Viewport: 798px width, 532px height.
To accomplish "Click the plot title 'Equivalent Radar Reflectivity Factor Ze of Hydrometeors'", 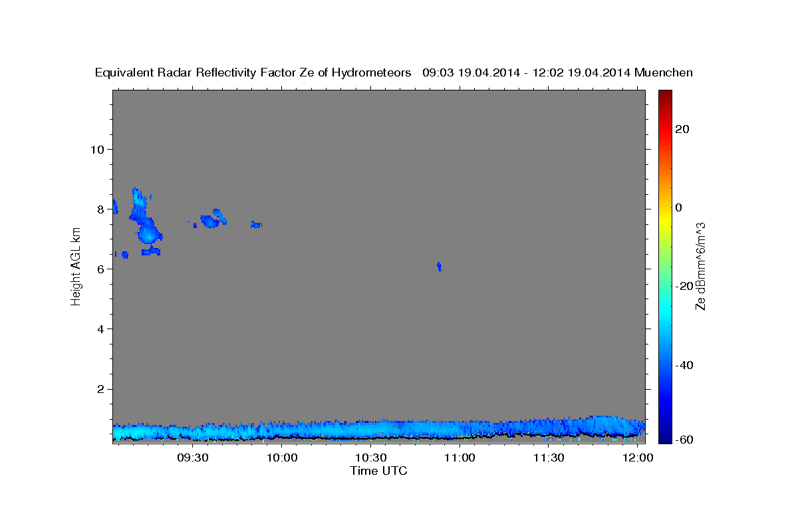I will (253, 72).
